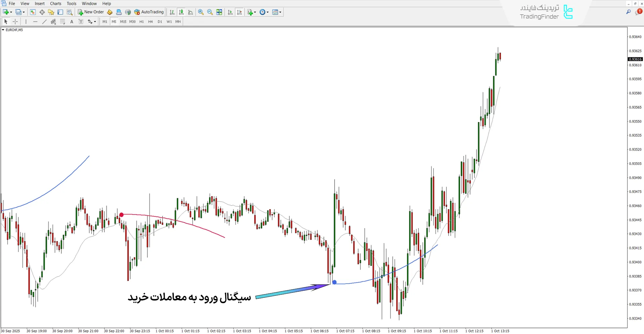This screenshot has width=644, height=334.
Task: Click the Zoom In magnifier icon
Action: [x=201, y=12]
